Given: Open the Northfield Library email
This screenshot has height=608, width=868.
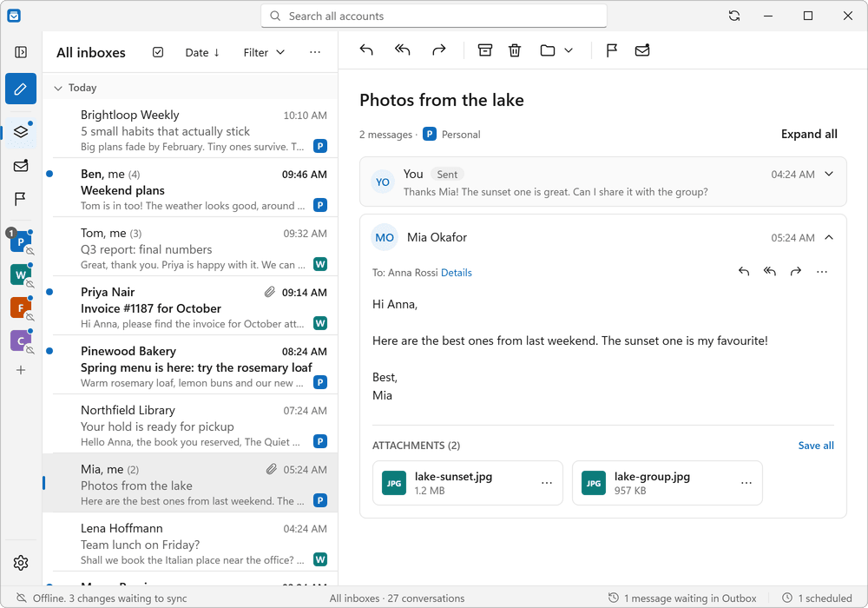Looking at the screenshot, I should [190, 426].
